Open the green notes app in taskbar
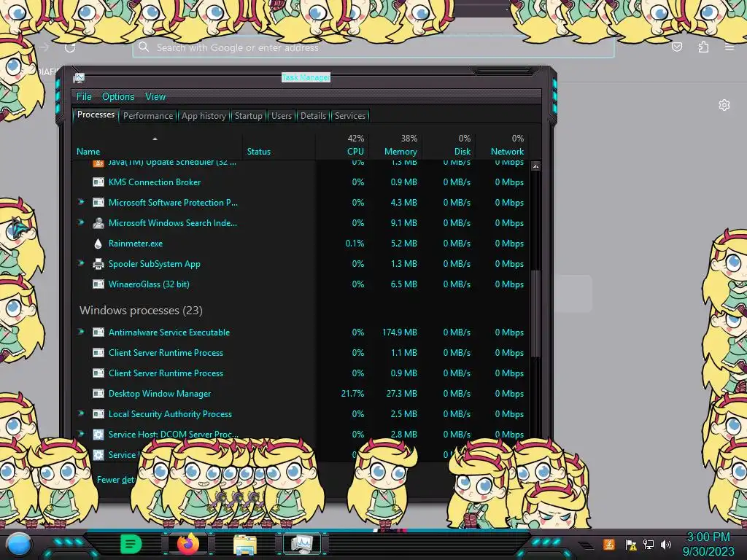The width and height of the screenshot is (747, 560). tap(131, 544)
